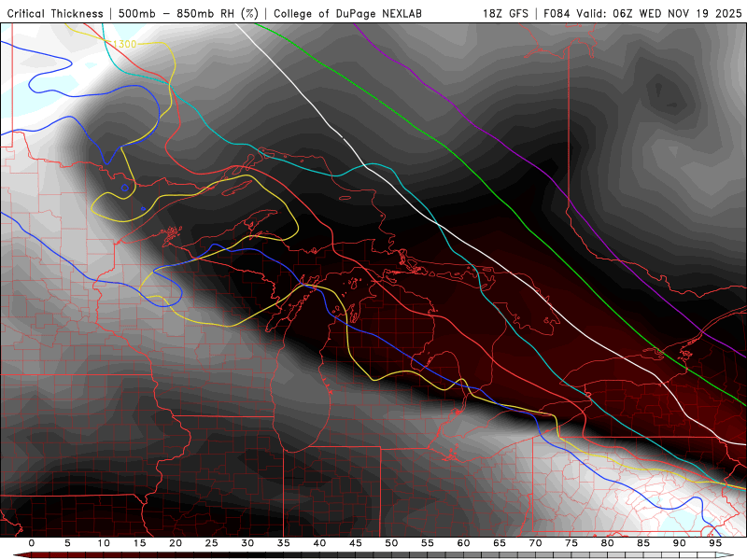Click the "15" tick on the RH scale

point(139,543)
